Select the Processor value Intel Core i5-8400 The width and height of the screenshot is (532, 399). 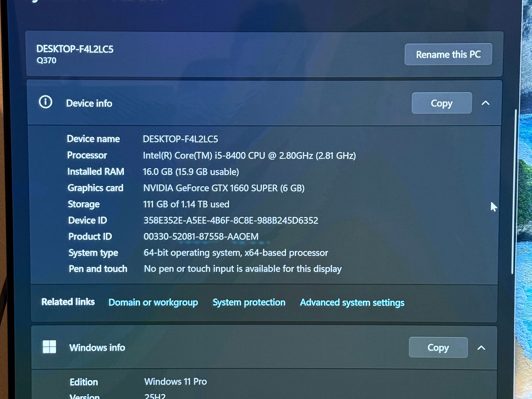[249, 156]
